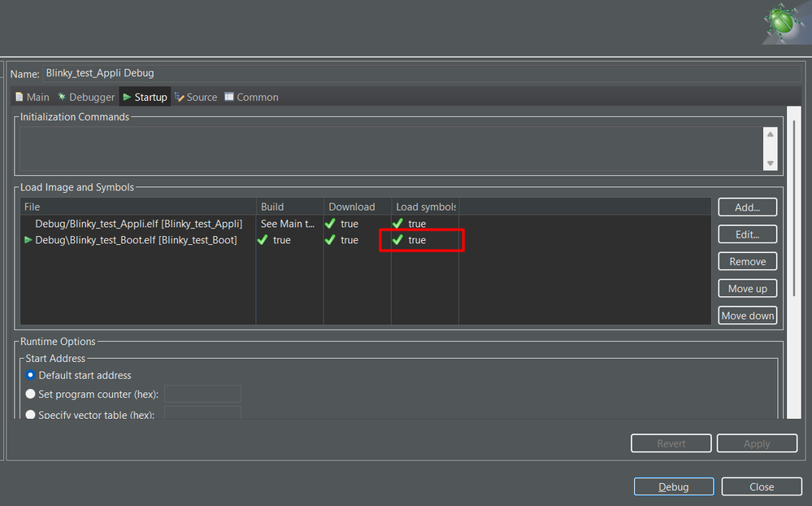
Task: Toggle Download checkmark for Blinky_test_Appli.elf
Action: pos(330,224)
